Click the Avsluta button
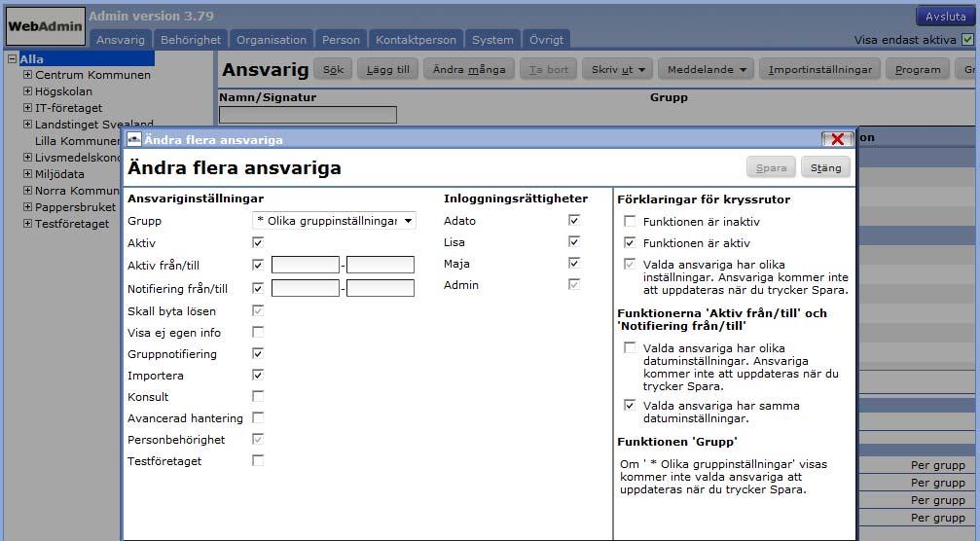980x541 pixels. [x=945, y=17]
